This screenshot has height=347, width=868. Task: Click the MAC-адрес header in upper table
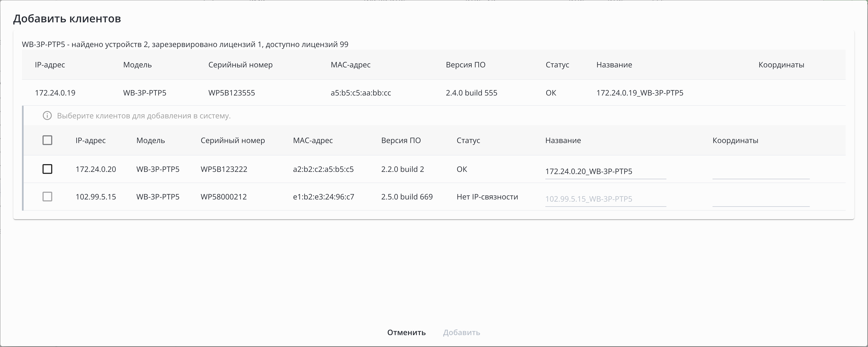[x=350, y=65]
